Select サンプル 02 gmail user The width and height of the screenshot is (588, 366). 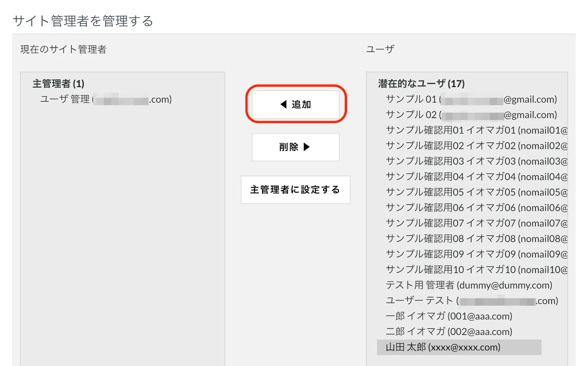(x=471, y=115)
